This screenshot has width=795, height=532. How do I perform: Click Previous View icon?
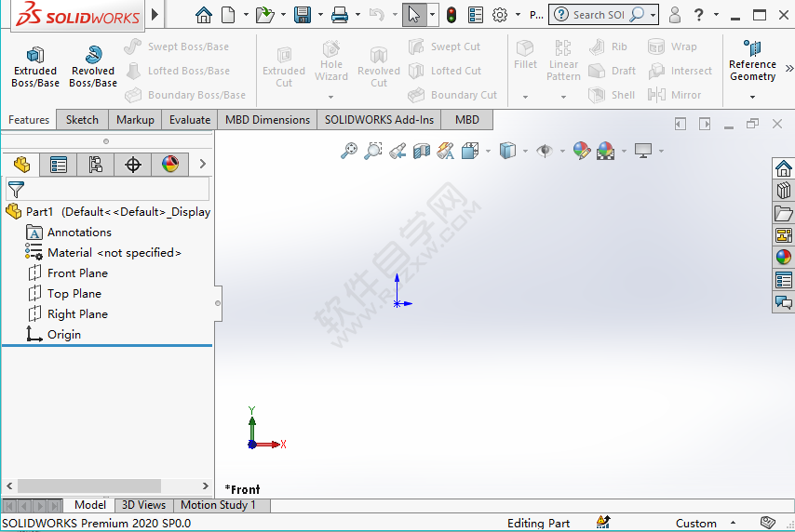(x=397, y=151)
